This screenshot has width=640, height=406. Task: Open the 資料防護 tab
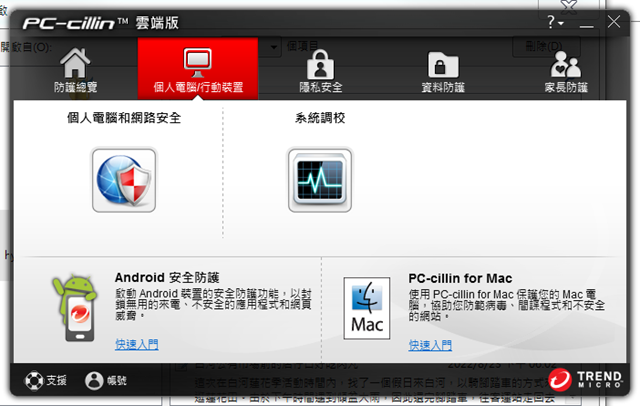tap(443, 71)
